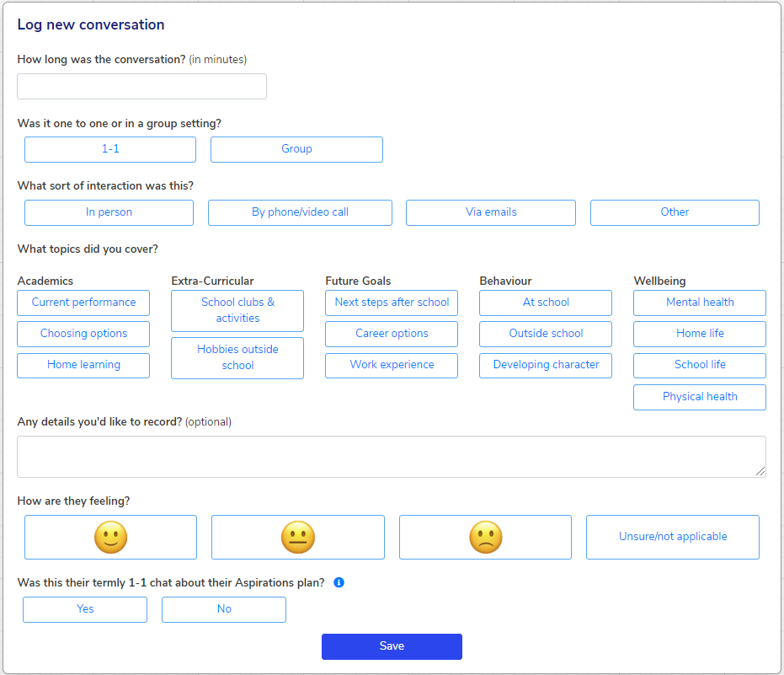Choose the Group conversation setting
The image size is (784, 675).
(x=296, y=149)
